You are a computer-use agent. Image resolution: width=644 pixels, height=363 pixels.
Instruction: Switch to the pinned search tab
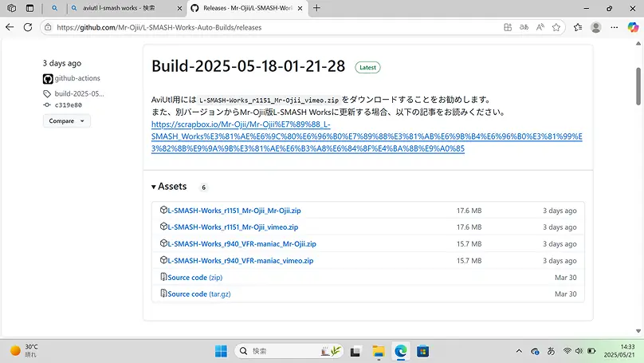(55, 8)
